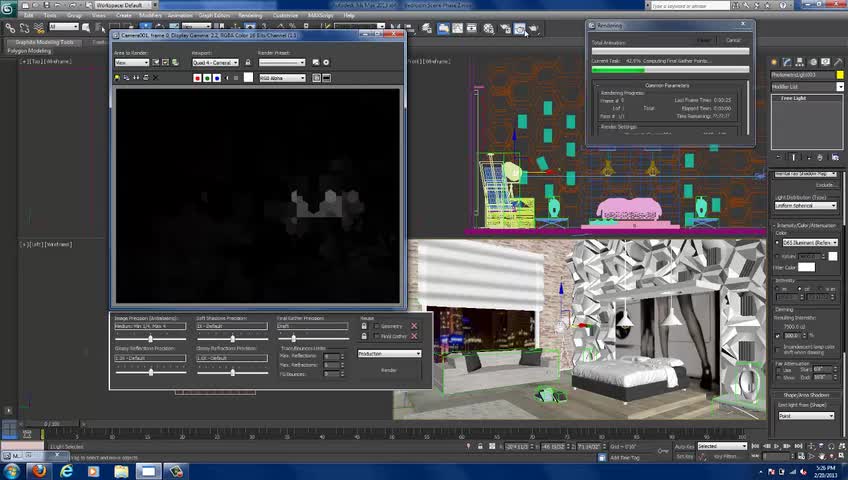Screen dimensions: 848x480
Task: Adjust the Final Gather Precision slider
Action: (x=293, y=338)
